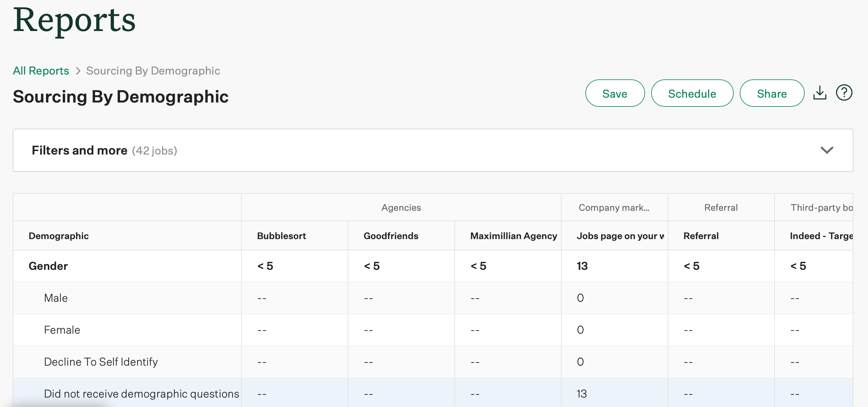868x407 pixels.
Task: Open the Filters chevron arrow
Action: (x=827, y=151)
